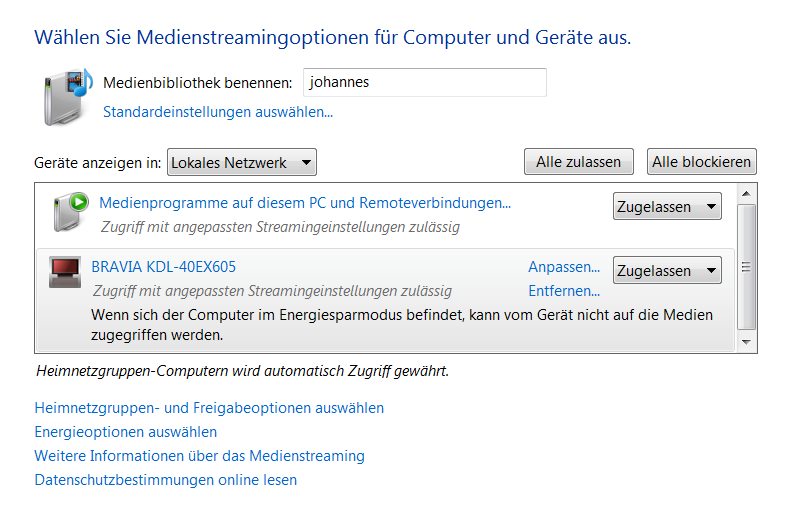Open Medienprogramme auf diesem PC link
Screen dimensions: 786x515
click(x=305, y=203)
